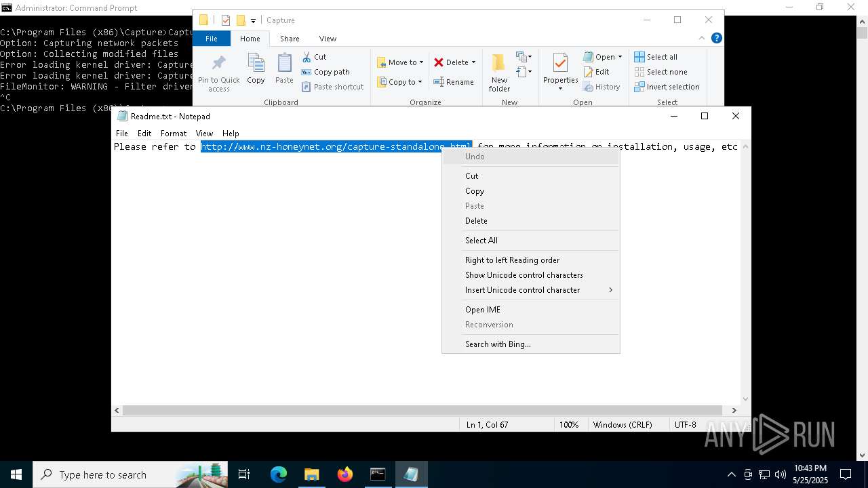Screen dimensions: 868x488
Task: Click Windows Start button
Action: pyautogui.click(x=16, y=474)
